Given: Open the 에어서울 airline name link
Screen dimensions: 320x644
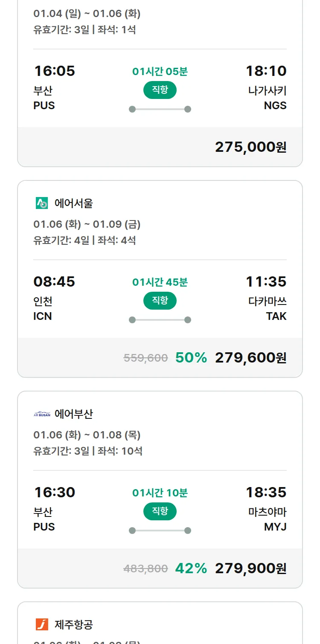Looking at the screenshot, I should (x=74, y=203).
